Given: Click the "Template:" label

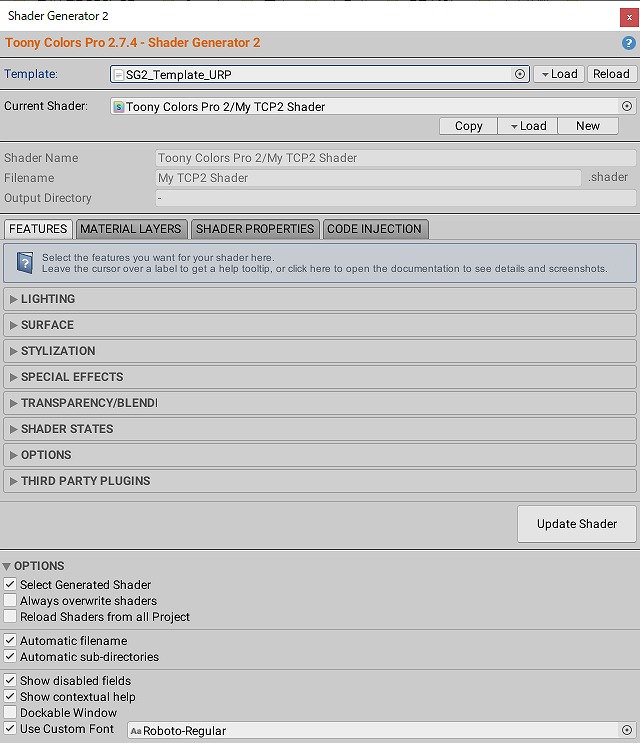Looking at the screenshot, I should [x=31, y=74].
